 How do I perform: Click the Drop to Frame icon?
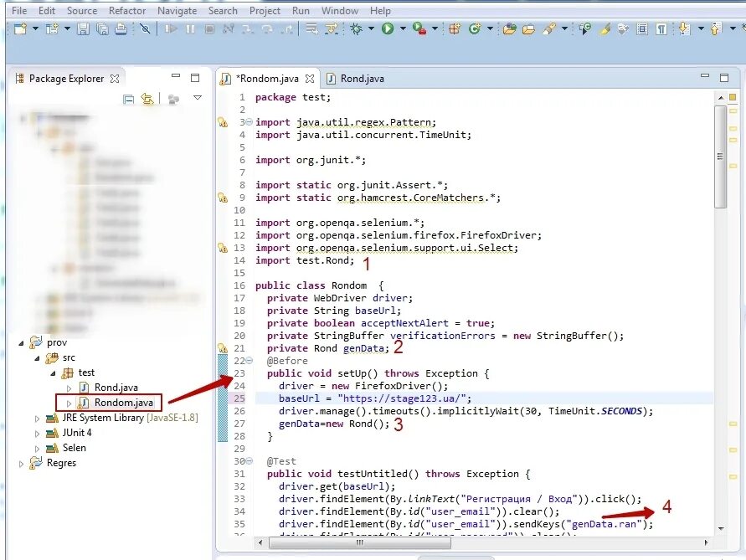[311, 29]
